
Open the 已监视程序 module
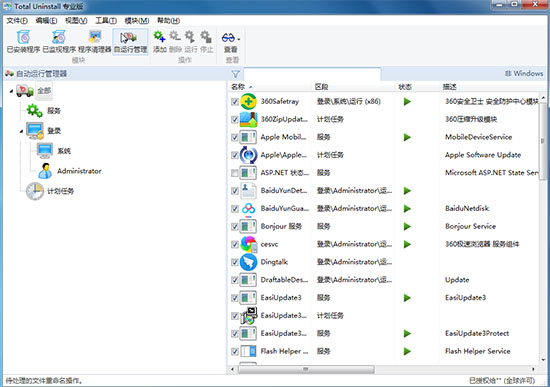[59, 41]
